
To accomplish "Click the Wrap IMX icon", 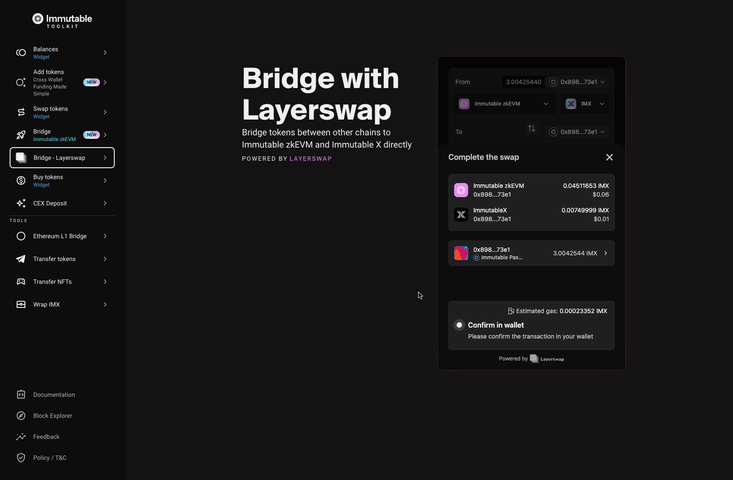I will (x=21, y=304).
